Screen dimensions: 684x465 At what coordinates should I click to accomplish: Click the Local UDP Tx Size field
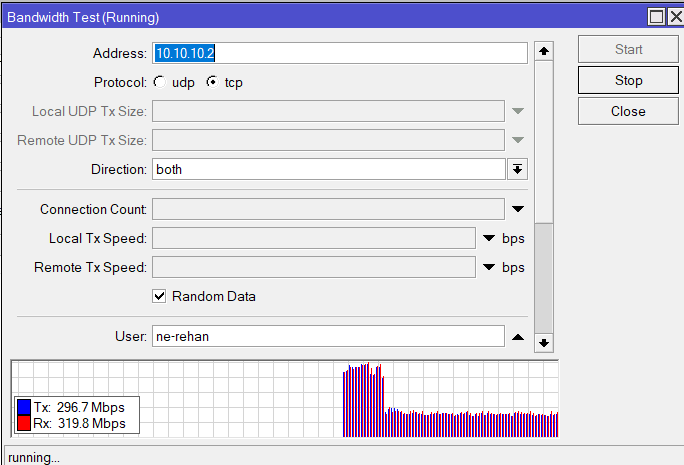(328, 111)
